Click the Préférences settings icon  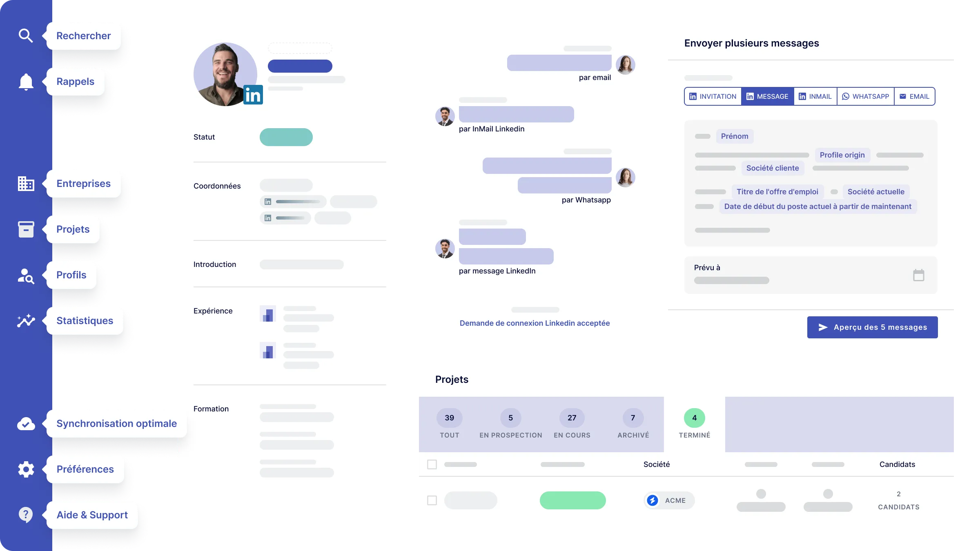(x=26, y=469)
